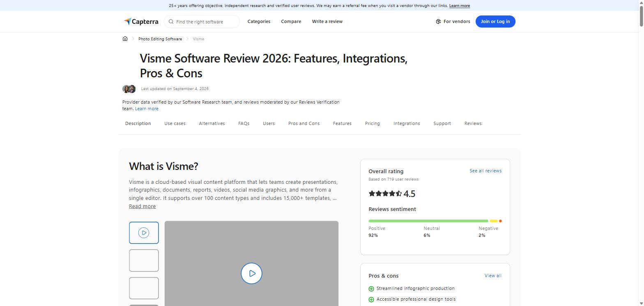This screenshot has width=644, height=306.
Task: Click the For vendors icon
Action: coord(438,21)
